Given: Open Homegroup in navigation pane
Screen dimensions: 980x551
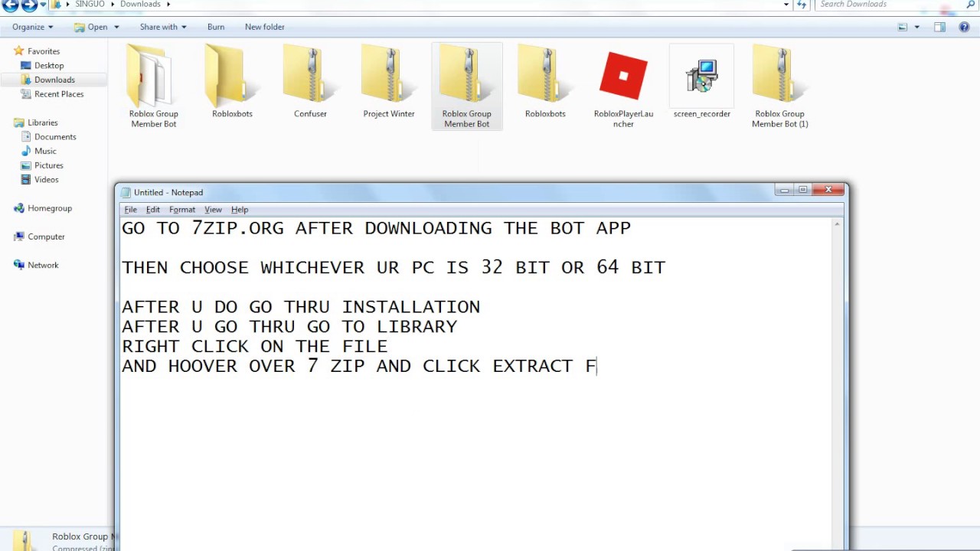Looking at the screenshot, I should [50, 208].
